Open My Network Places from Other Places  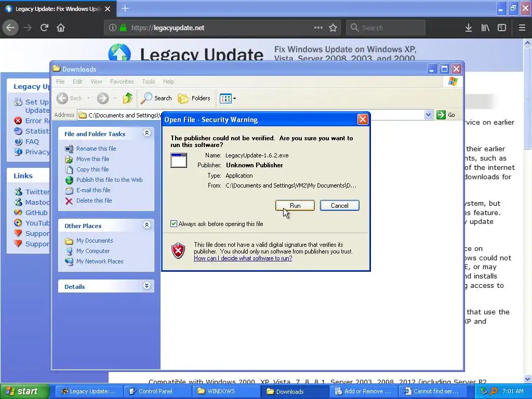(x=100, y=261)
